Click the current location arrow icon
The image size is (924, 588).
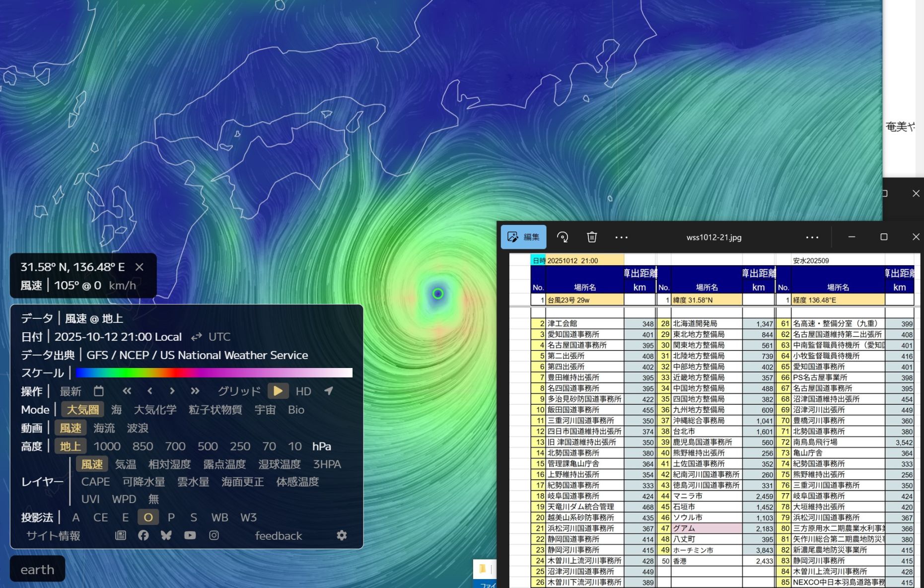[x=329, y=391]
